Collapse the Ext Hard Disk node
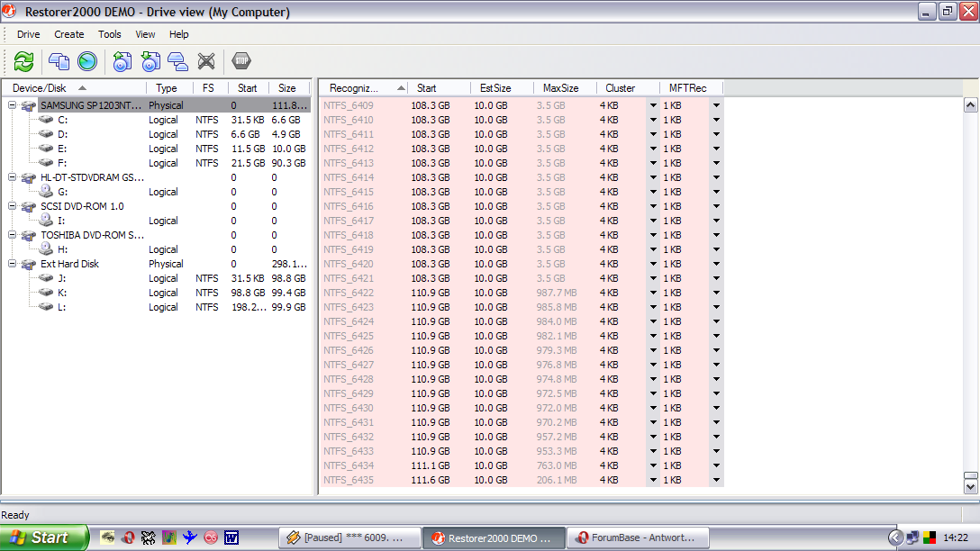Image resolution: width=980 pixels, height=551 pixels. coord(12,264)
